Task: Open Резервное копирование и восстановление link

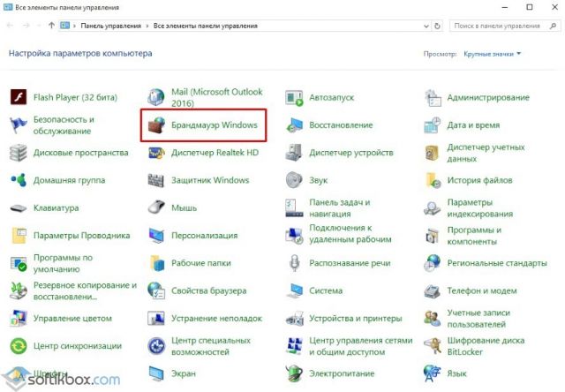Action: coord(85,290)
